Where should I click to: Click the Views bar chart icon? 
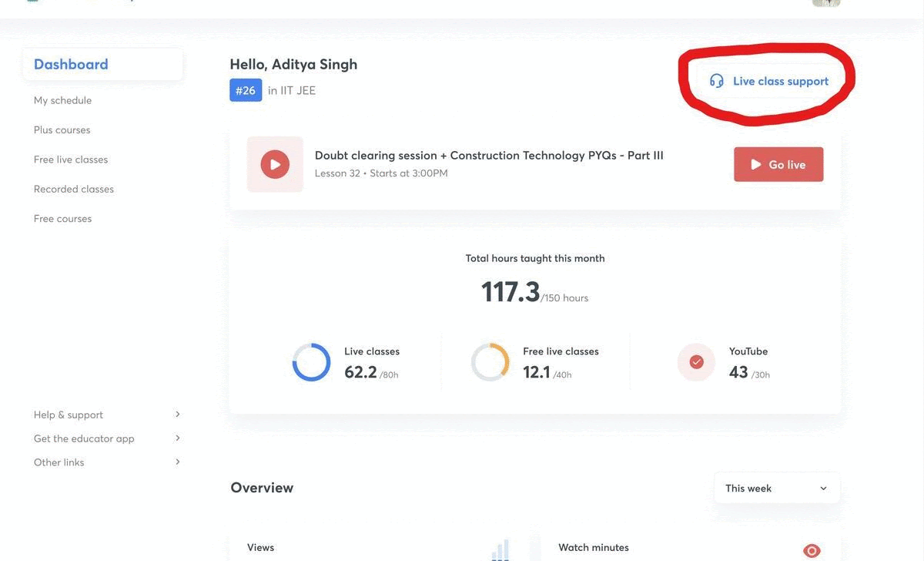point(500,550)
